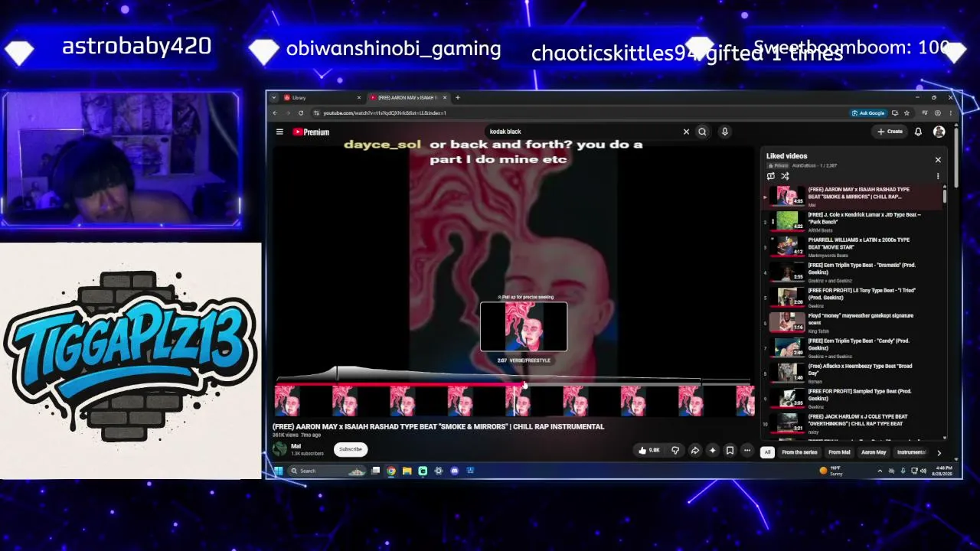
Task: Play Floyd mayweather gatekept signature scent video
Action: coord(853,322)
